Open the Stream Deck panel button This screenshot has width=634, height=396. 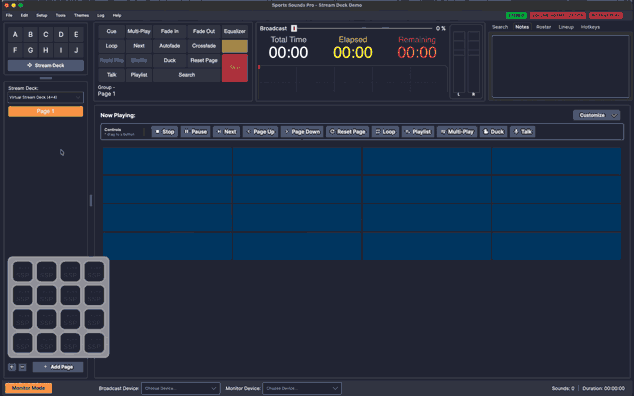[46, 65]
